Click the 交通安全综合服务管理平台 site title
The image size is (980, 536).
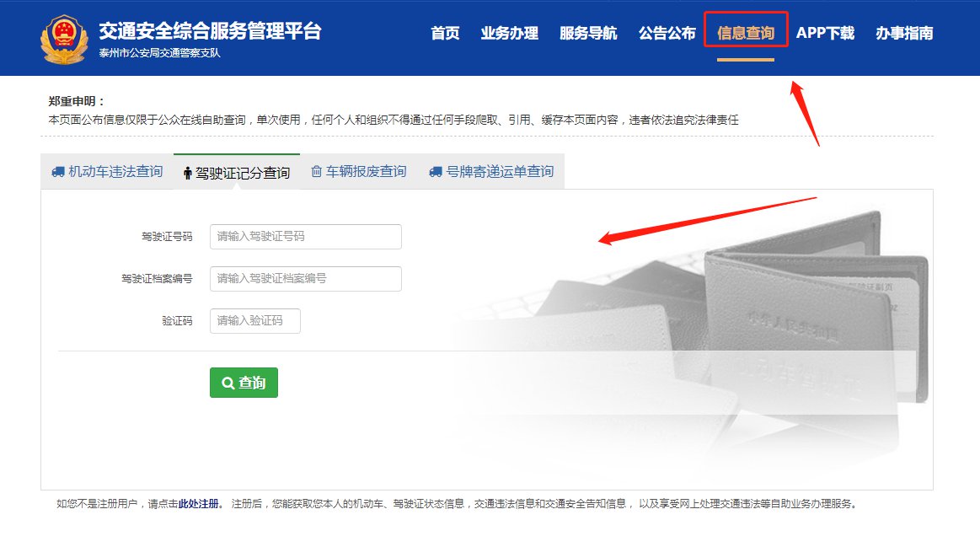point(210,32)
